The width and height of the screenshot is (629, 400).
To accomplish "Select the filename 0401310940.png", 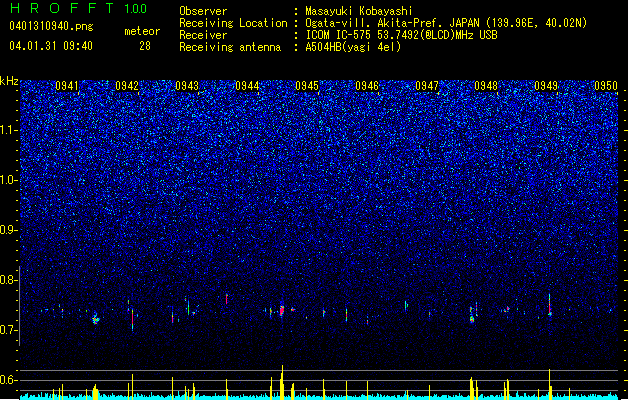I will [51, 26].
